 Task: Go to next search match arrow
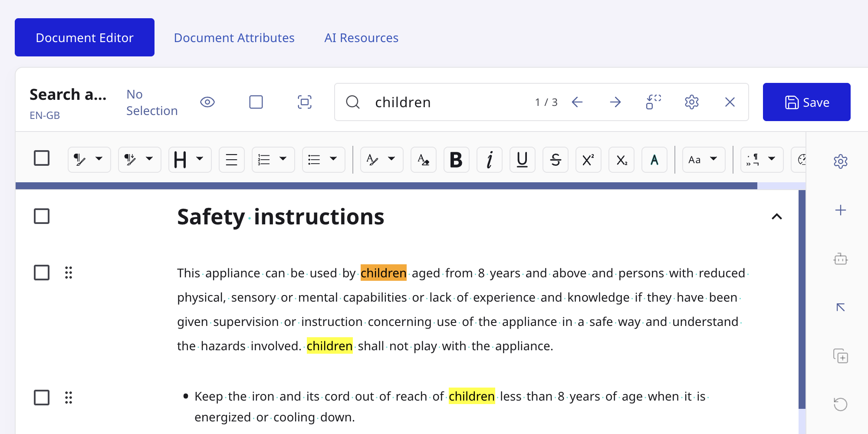tap(615, 102)
